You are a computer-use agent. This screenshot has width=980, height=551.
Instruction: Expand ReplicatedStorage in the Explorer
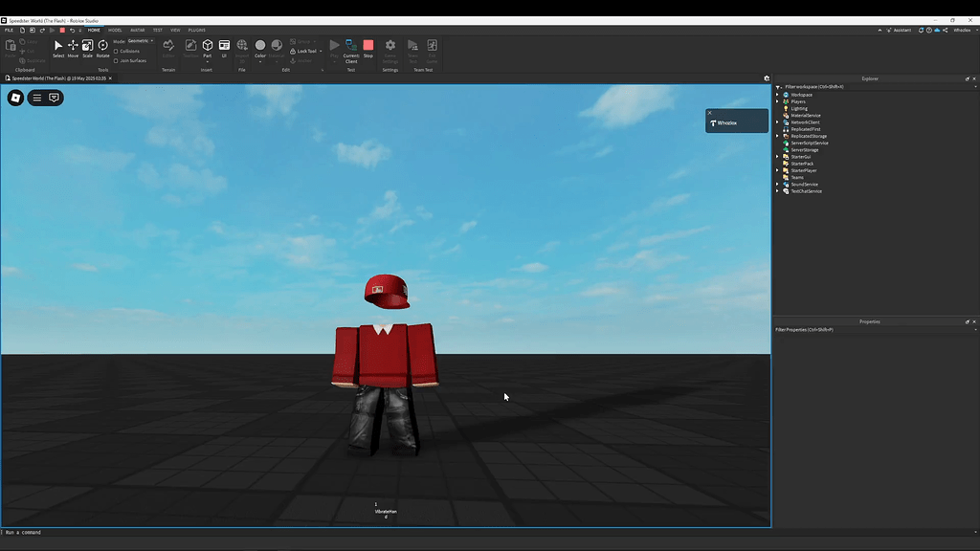pyautogui.click(x=776, y=136)
